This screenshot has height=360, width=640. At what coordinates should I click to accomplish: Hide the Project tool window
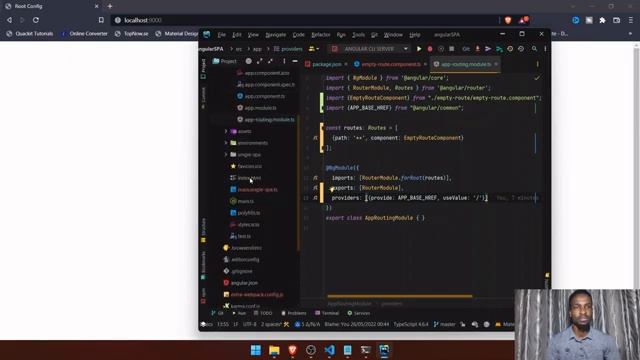(x=295, y=61)
